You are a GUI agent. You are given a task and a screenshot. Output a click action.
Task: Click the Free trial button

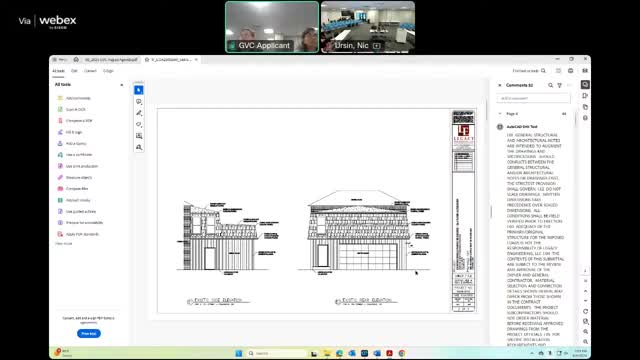tap(89, 333)
